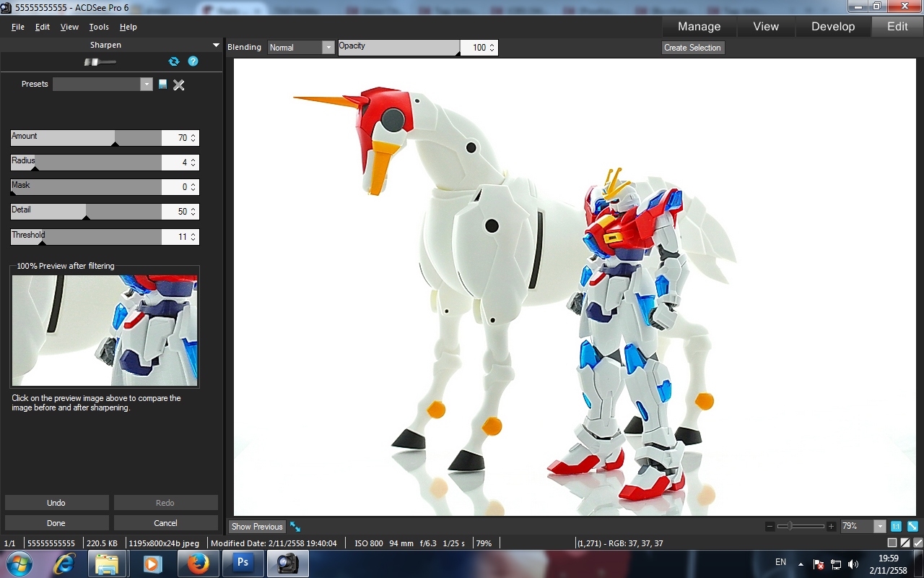
Task: Click the 100% preview thumbnail to compare
Action: coord(105,330)
